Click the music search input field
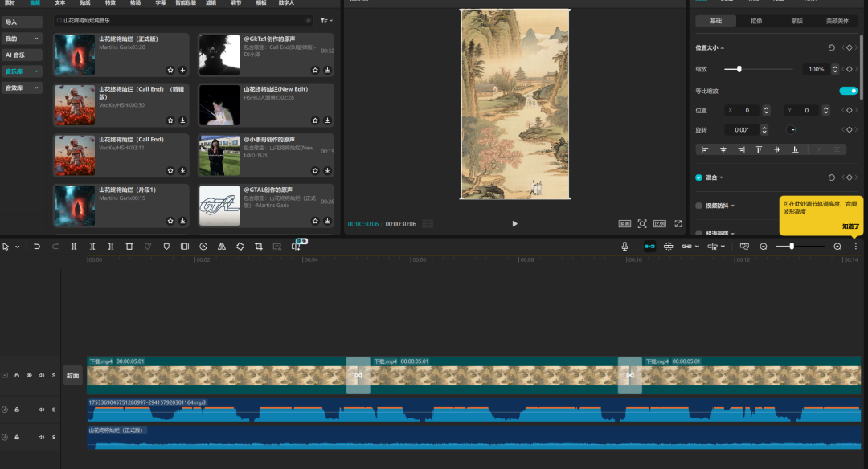This screenshot has height=469, width=868. (182, 20)
